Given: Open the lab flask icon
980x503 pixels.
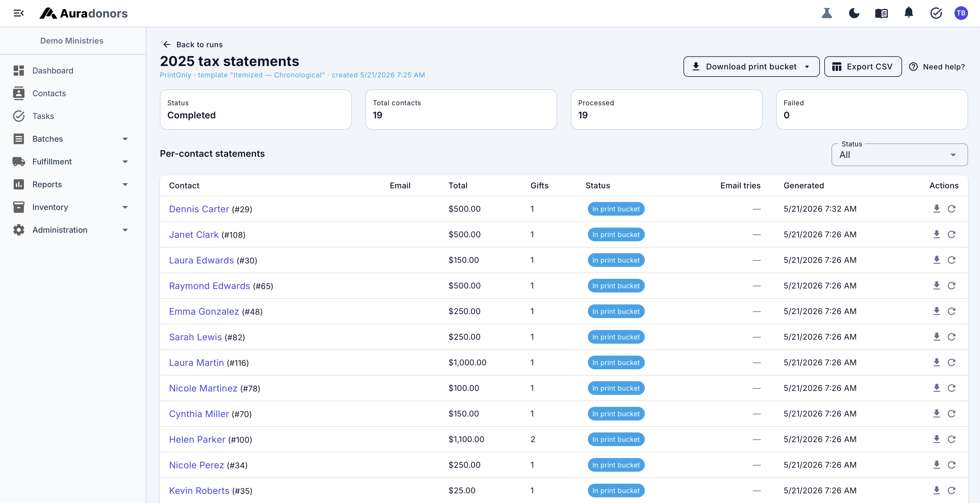Looking at the screenshot, I should [827, 13].
